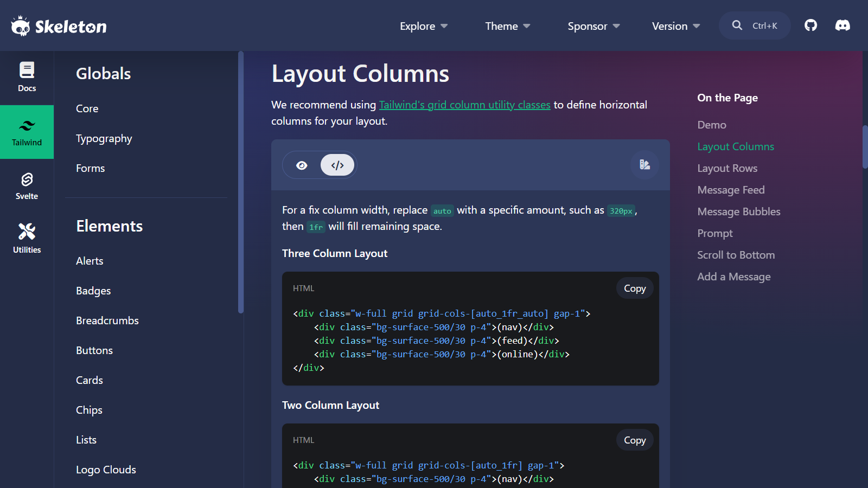Image resolution: width=868 pixels, height=488 pixels.
Task: Click the page vertical scrollbar thumb
Action: click(x=865, y=147)
